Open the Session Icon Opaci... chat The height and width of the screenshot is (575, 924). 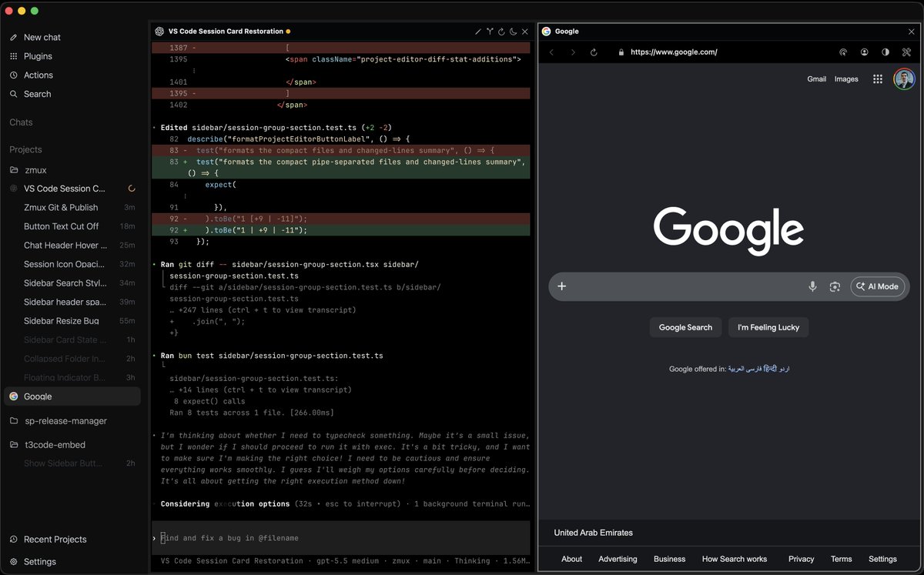(x=72, y=264)
